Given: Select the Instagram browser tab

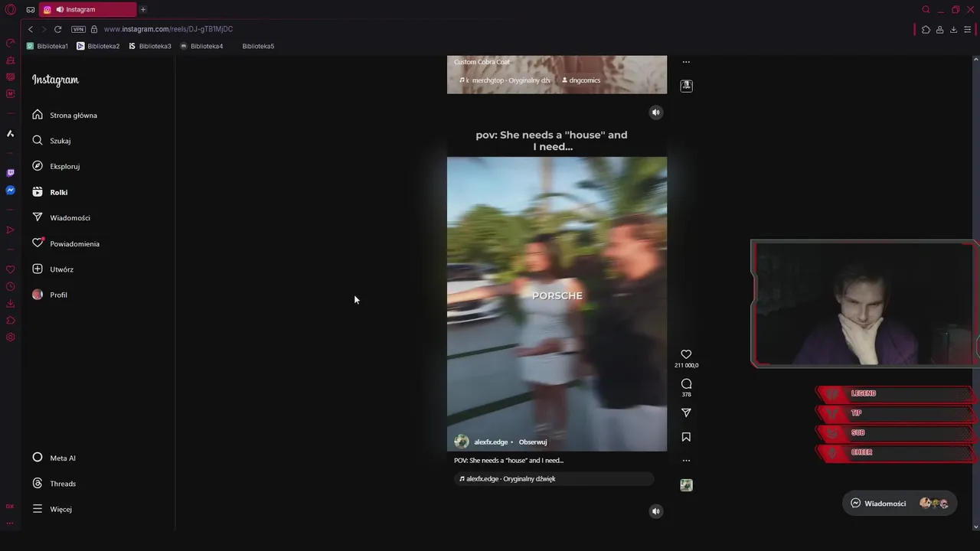Looking at the screenshot, I should (x=88, y=9).
